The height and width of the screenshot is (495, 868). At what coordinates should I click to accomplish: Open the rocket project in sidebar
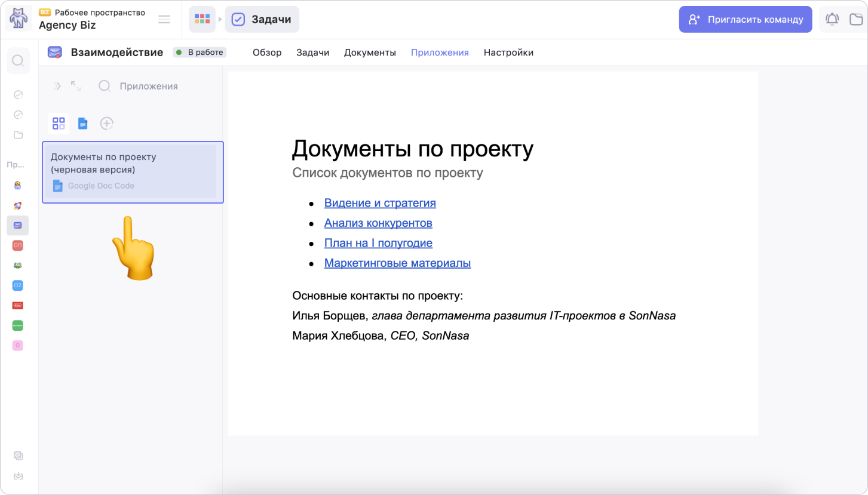click(x=18, y=205)
